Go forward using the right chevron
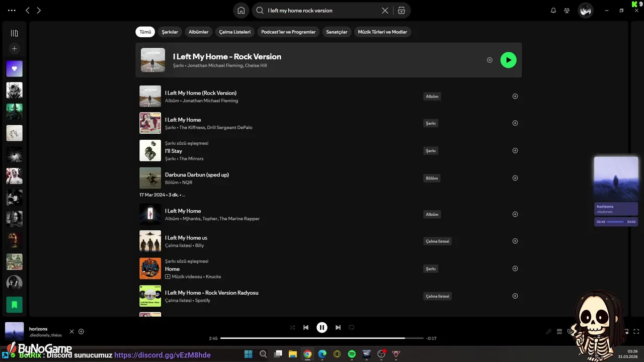Viewport: 644px width, 362px height. tap(39, 10)
